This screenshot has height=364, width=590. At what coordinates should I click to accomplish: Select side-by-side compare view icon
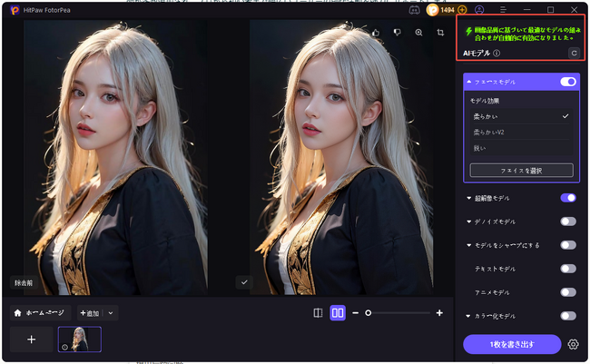coord(337,312)
